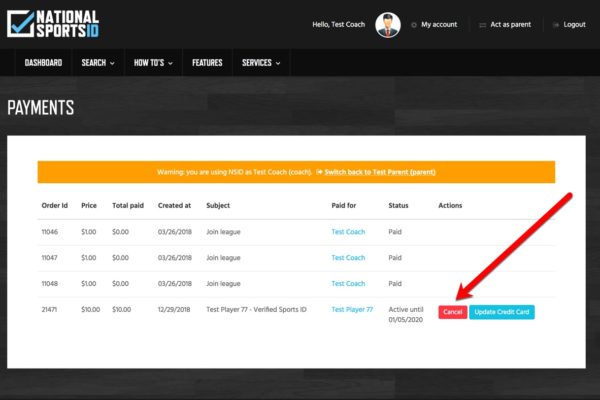
Task: Click the National Sports ID logo
Action: 53,24
